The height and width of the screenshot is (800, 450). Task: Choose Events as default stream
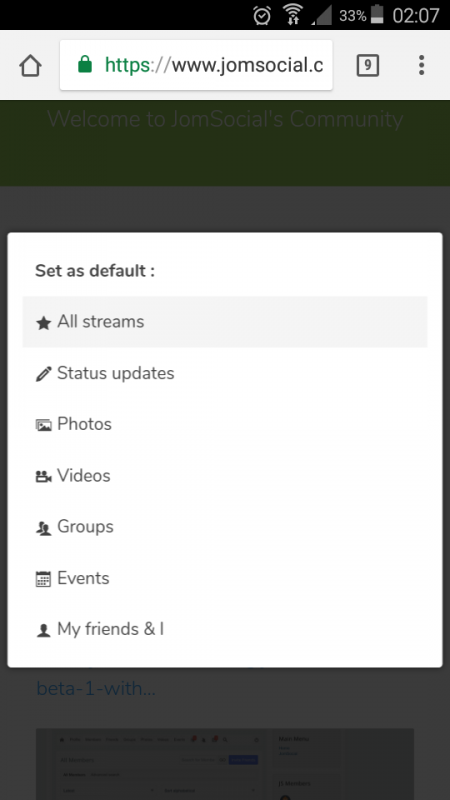coord(225,578)
